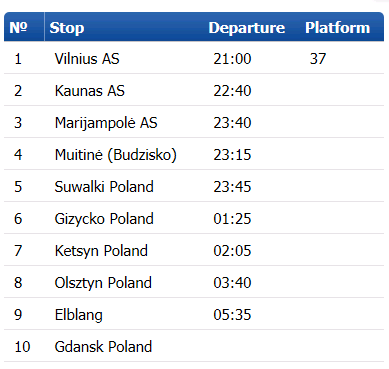
Task: Select the Gizycko Poland stop
Action: [x=104, y=219]
